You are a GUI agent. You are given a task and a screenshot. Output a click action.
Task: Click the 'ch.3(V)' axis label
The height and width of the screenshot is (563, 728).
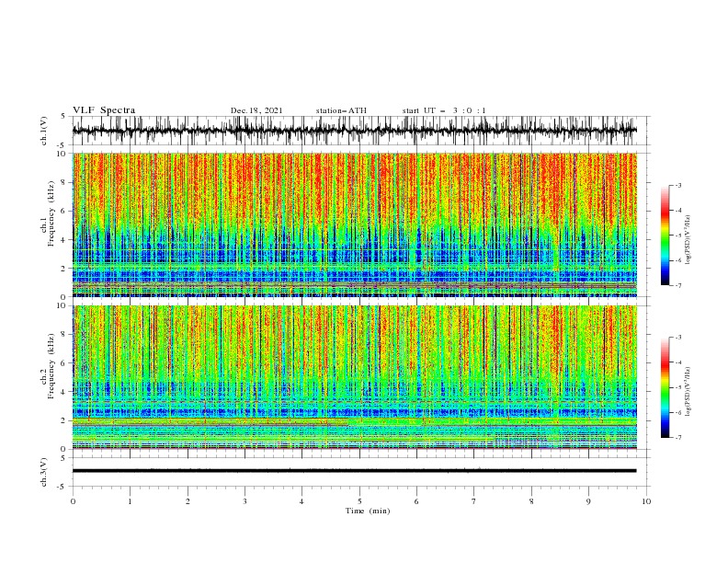44,472
